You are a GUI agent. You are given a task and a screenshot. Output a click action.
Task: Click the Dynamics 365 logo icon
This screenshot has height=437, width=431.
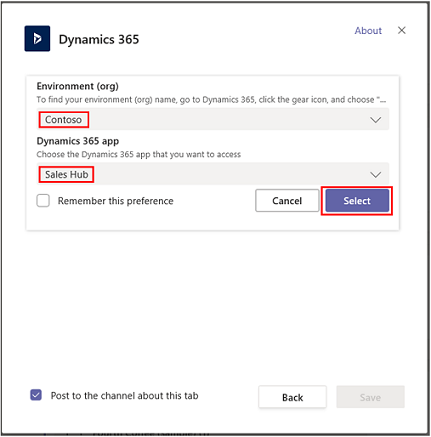click(x=37, y=39)
